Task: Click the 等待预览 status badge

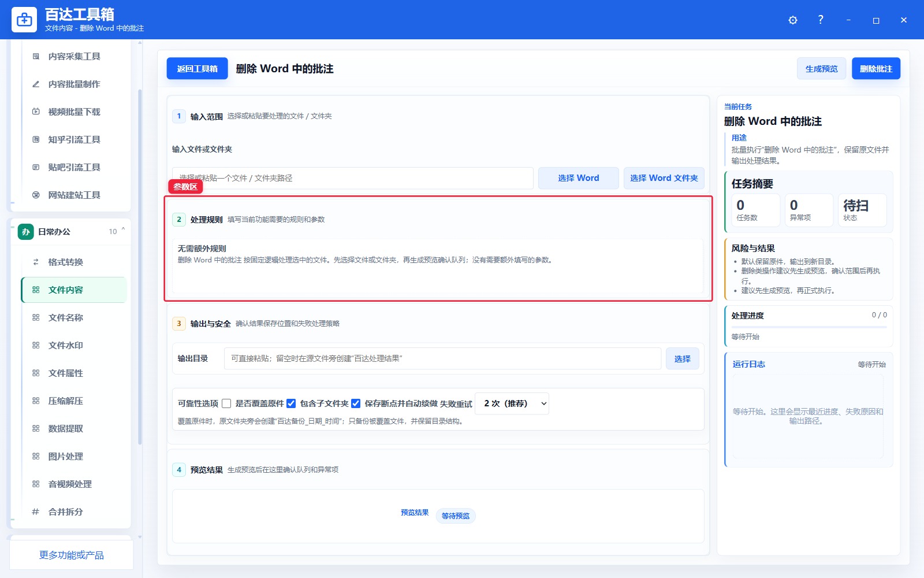Action: [x=456, y=516]
